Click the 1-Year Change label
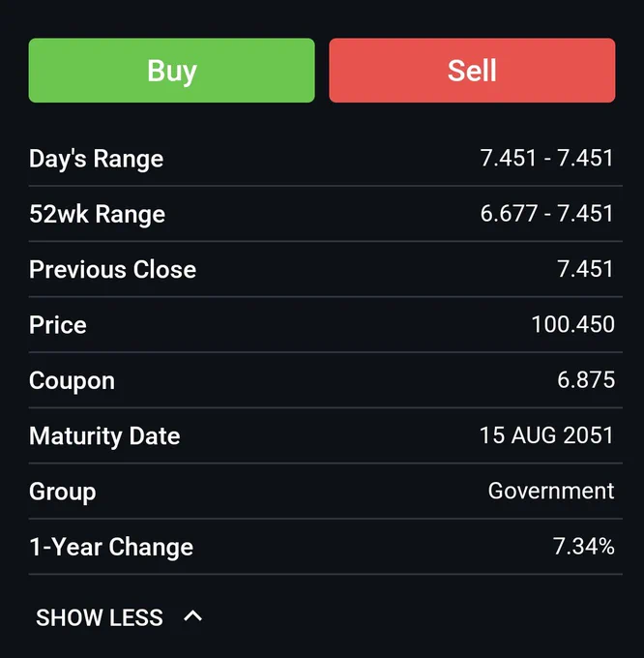 (x=111, y=547)
